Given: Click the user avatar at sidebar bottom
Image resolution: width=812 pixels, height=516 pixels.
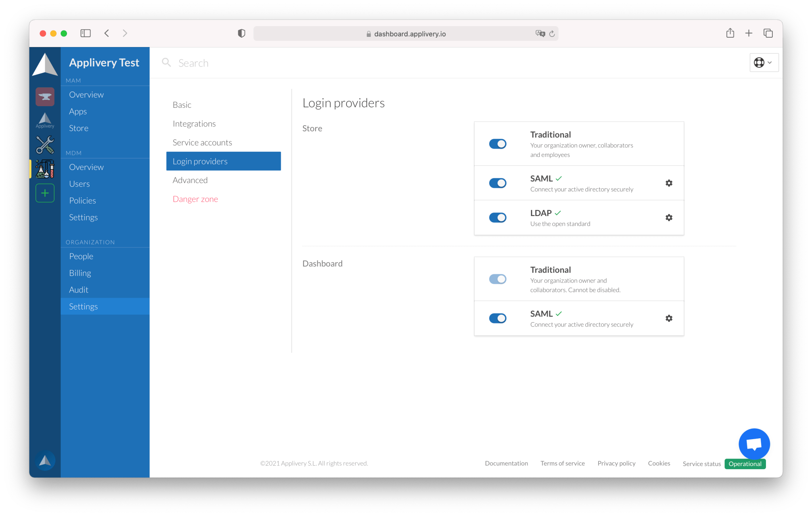Looking at the screenshot, I should (x=45, y=461).
